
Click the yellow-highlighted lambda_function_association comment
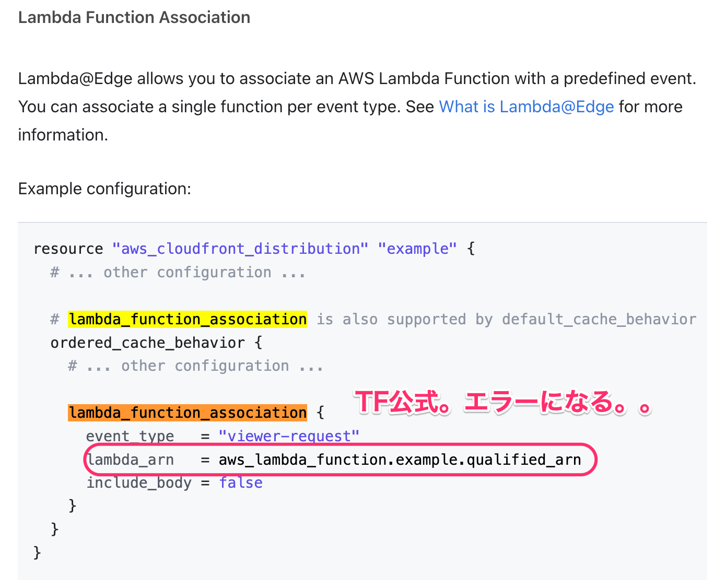click(x=188, y=319)
